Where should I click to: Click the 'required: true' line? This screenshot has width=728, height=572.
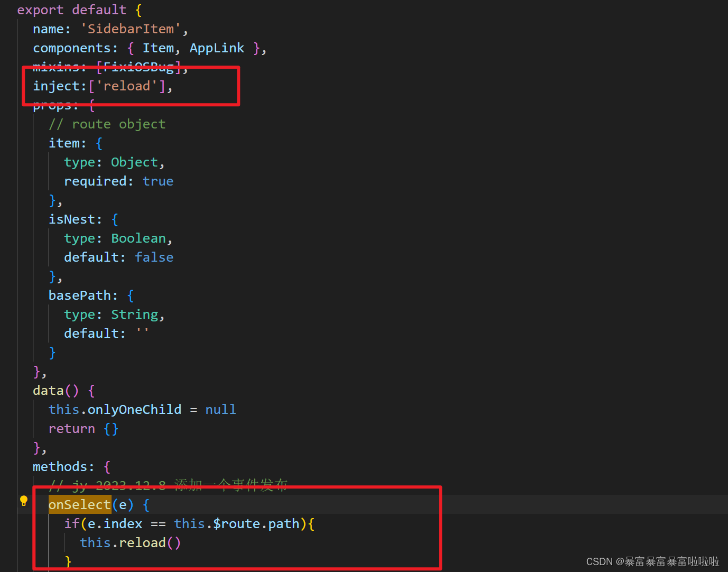coord(118,181)
